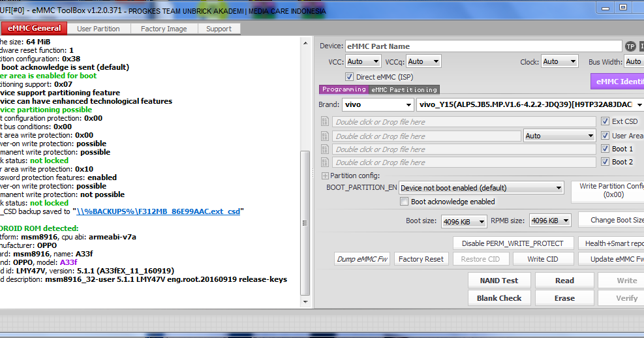Click Change Boot Size button
The height and width of the screenshot is (338, 644).
point(611,220)
